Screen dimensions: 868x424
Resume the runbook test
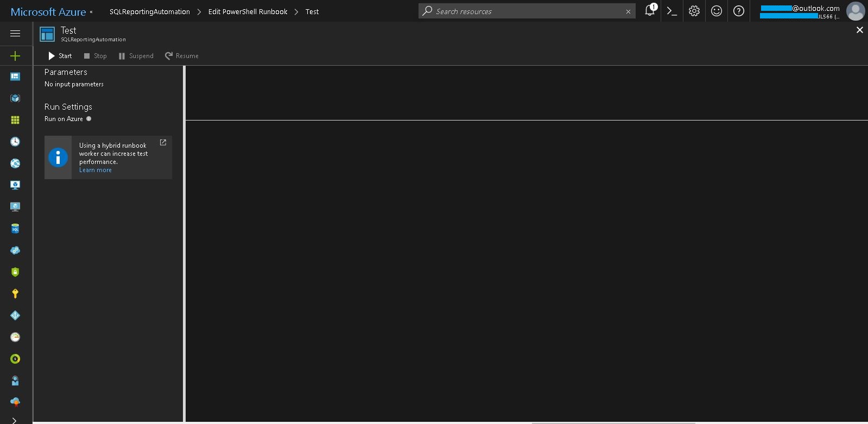(x=182, y=56)
